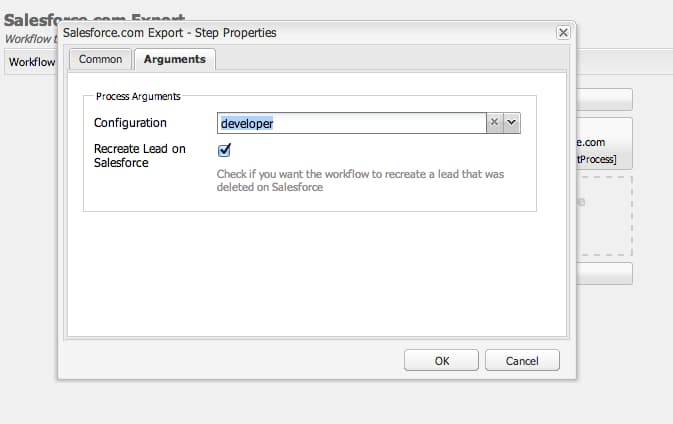Click the Configuration field label
Image resolution: width=673 pixels, height=424 pixels.
(130, 123)
